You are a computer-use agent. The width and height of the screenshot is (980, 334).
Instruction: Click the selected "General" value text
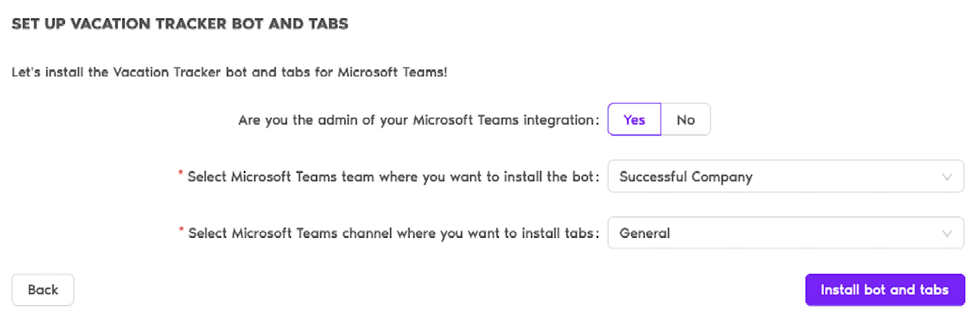[x=645, y=233]
